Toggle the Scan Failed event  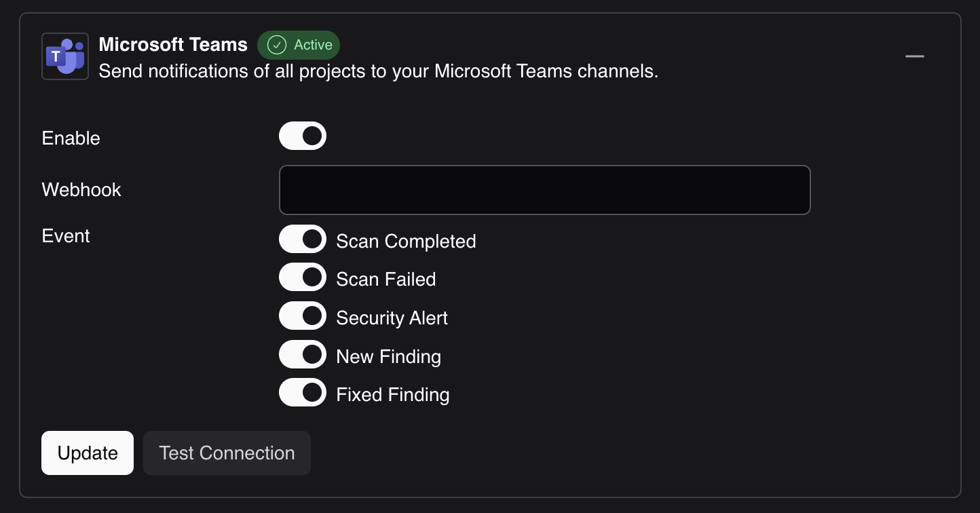[303, 277]
